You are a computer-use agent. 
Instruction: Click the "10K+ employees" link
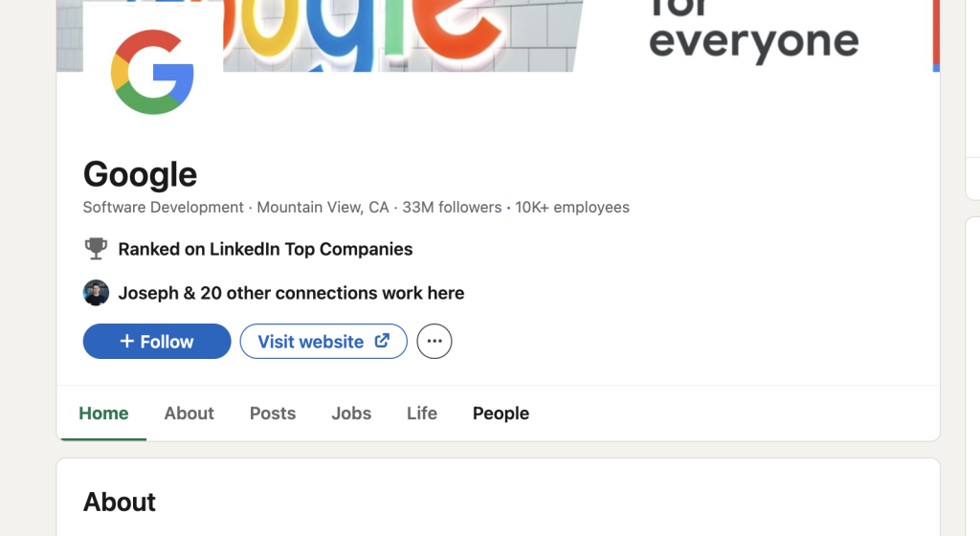point(572,207)
